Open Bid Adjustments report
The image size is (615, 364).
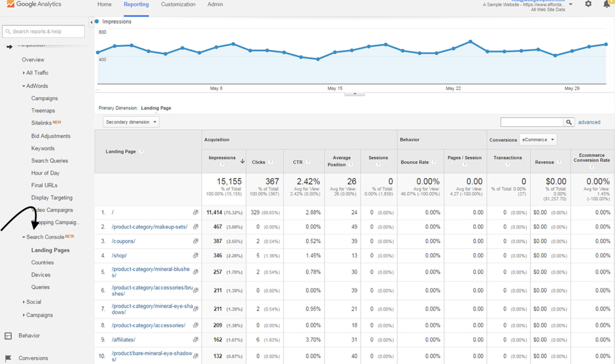tap(51, 136)
